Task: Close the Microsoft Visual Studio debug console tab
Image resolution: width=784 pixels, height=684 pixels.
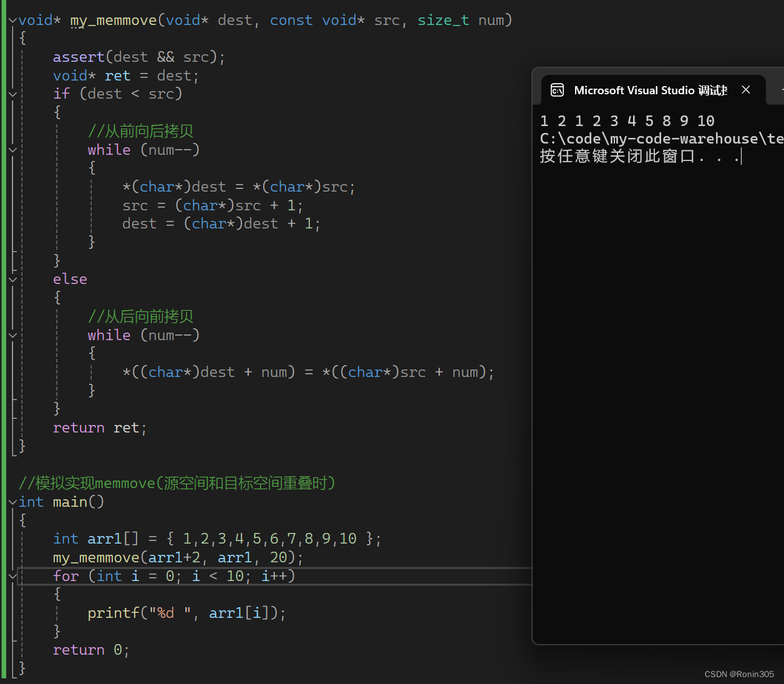Action: [746, 90]
